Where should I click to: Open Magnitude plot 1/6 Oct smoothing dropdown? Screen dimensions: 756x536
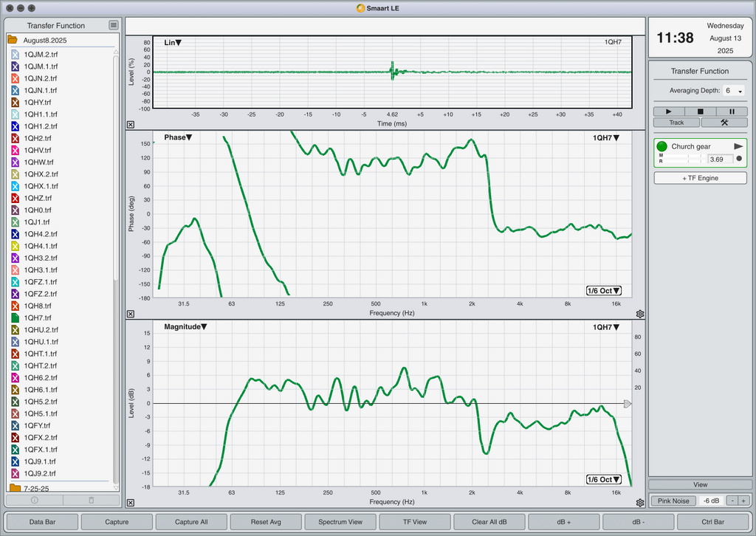pos(604,480)
